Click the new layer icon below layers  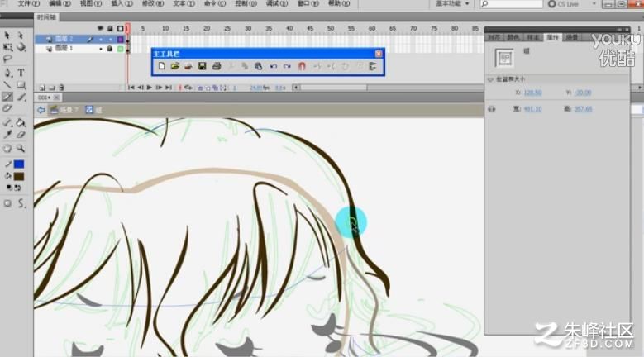pos(42,88)
